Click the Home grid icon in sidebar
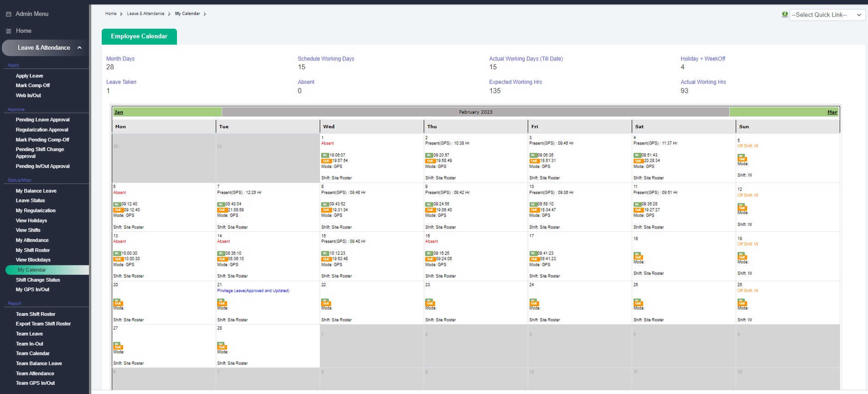This screenshot has height=394, width=868. (x=9, y=31)
